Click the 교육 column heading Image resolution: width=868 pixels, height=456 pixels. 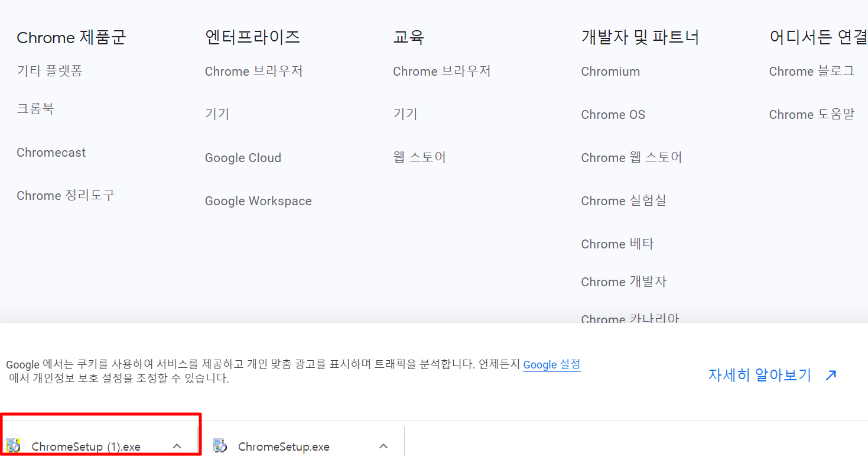pyautogui.click(x=408, y=37)
